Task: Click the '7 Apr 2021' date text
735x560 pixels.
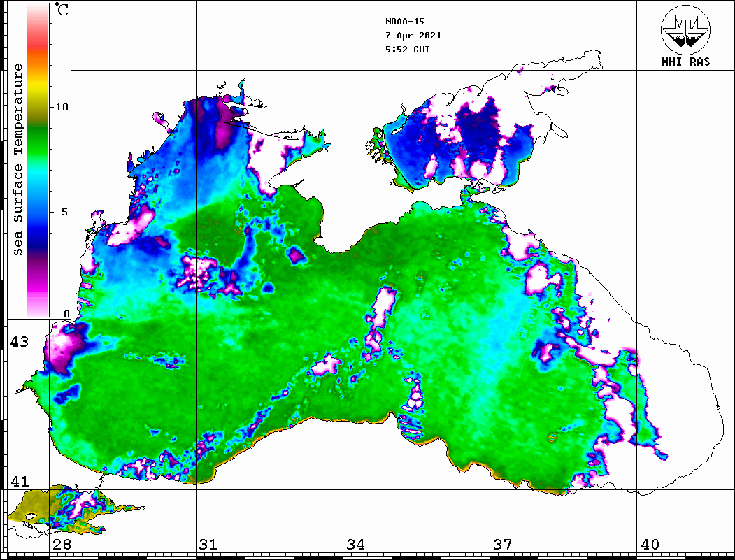Action: [x=413, y=36]
